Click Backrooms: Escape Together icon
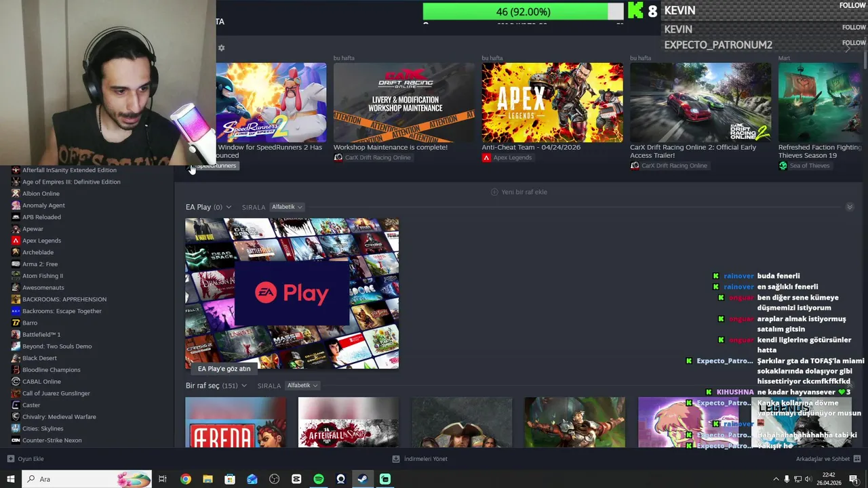This screenshot has width=868, height=488. 16,311
